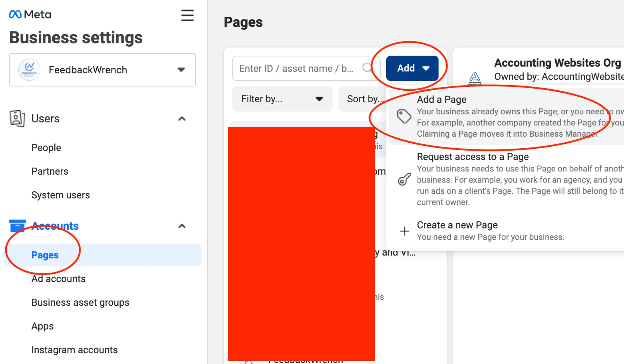Open the Filter by dropdown

click(282, 99)
